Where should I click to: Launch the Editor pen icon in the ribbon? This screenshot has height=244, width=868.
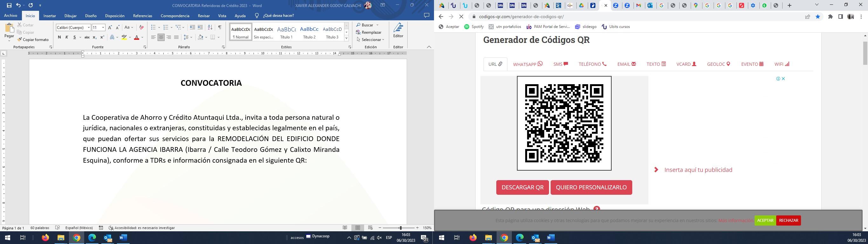pos(398,30)
